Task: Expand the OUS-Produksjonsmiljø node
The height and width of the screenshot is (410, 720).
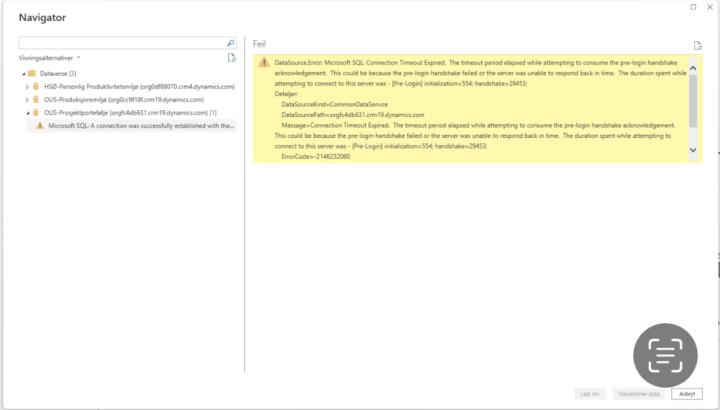Action: pyautogui.click(x=28, y=100)
